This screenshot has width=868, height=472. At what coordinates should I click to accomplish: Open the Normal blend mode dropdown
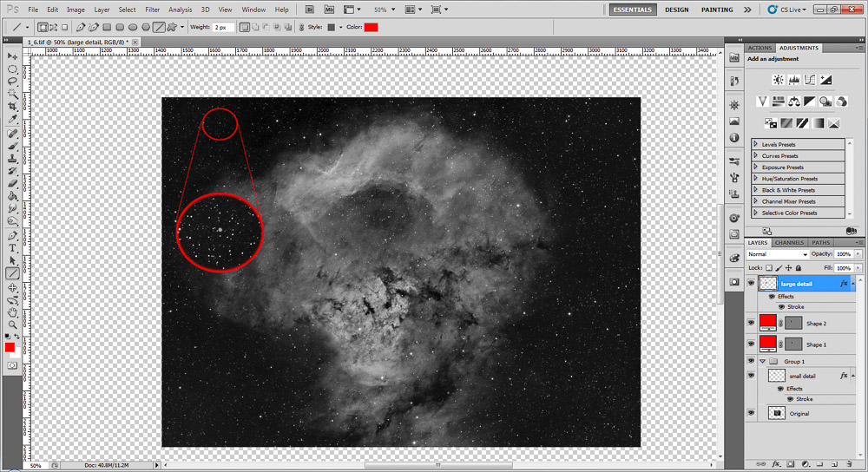[777, 254]
